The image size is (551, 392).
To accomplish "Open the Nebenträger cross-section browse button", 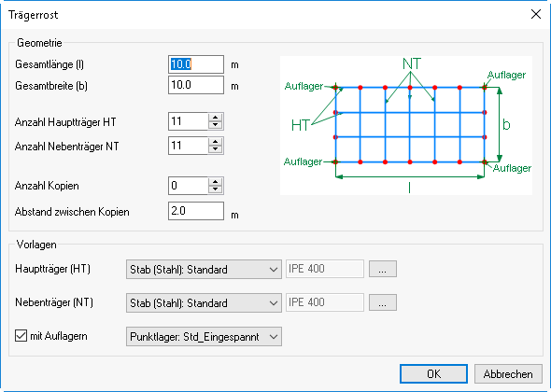I will (x=383, y=302).
